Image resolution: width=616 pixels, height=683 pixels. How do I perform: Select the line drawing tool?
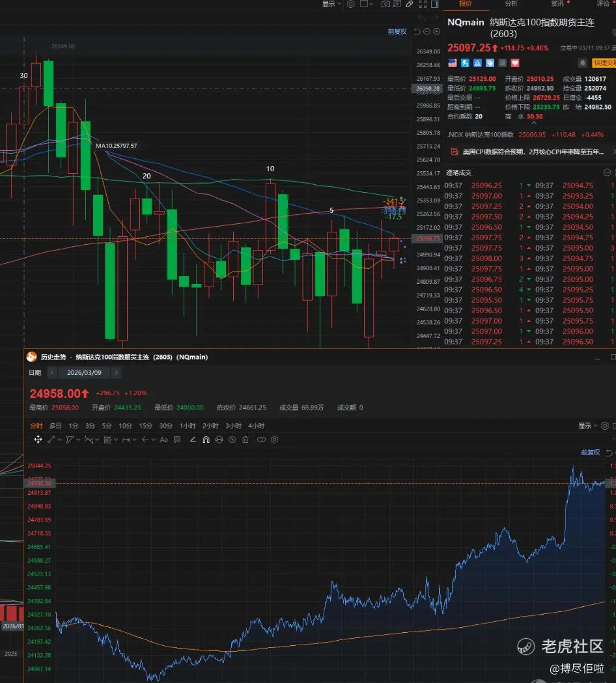click(x=51, y=439)
